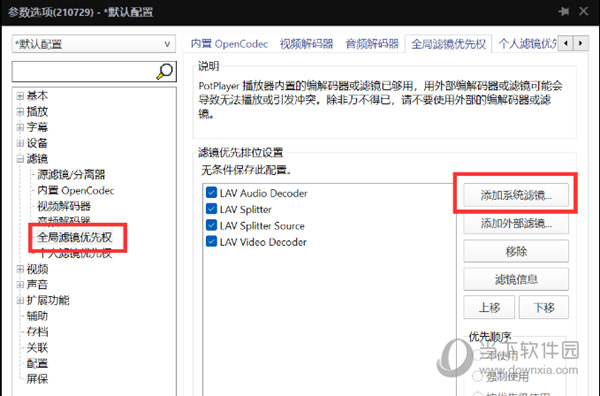Open the 屏保 settings page
This screenshot has width=600, height=396.
pos(37,379)
